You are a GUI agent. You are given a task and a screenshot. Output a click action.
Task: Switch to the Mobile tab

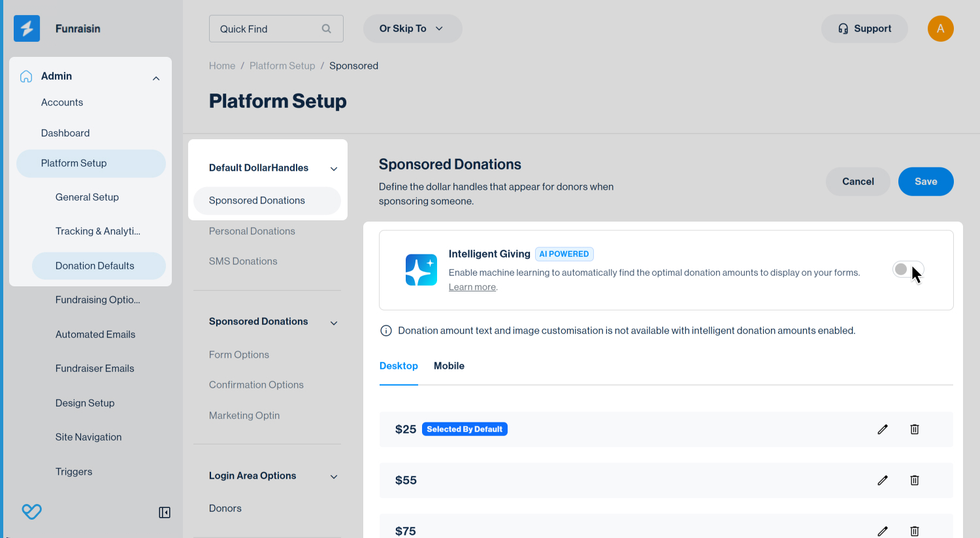449,366
